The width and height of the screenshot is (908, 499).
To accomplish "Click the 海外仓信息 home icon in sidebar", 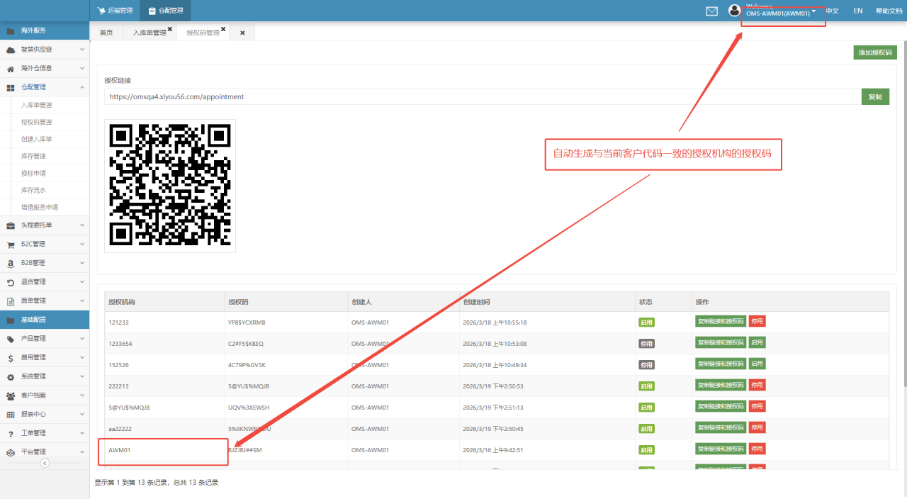I will click(10, 68).
